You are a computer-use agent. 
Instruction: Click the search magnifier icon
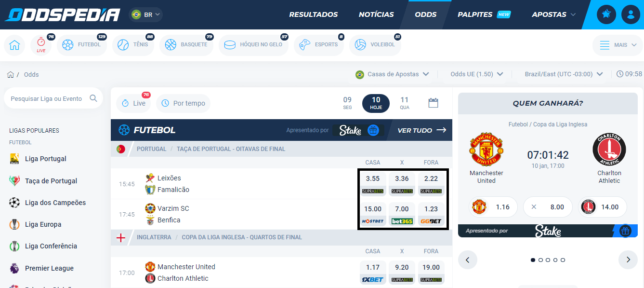tap(93, 98)
